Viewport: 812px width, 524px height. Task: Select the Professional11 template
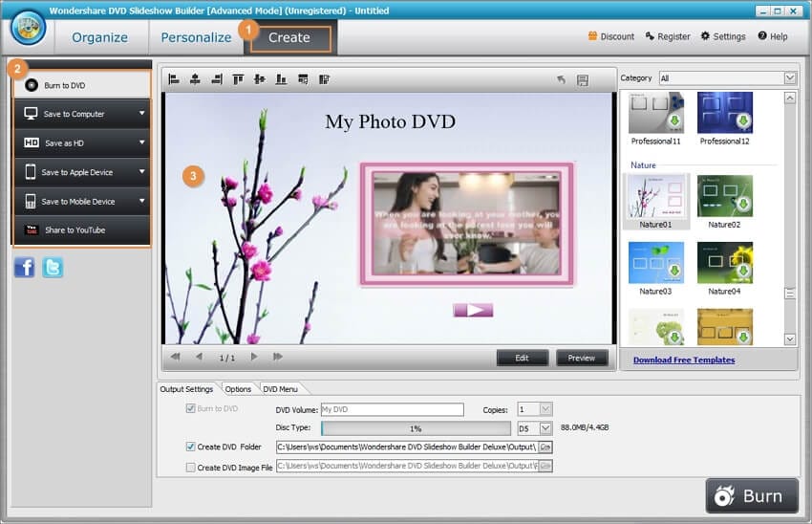[x=655, y=119]
